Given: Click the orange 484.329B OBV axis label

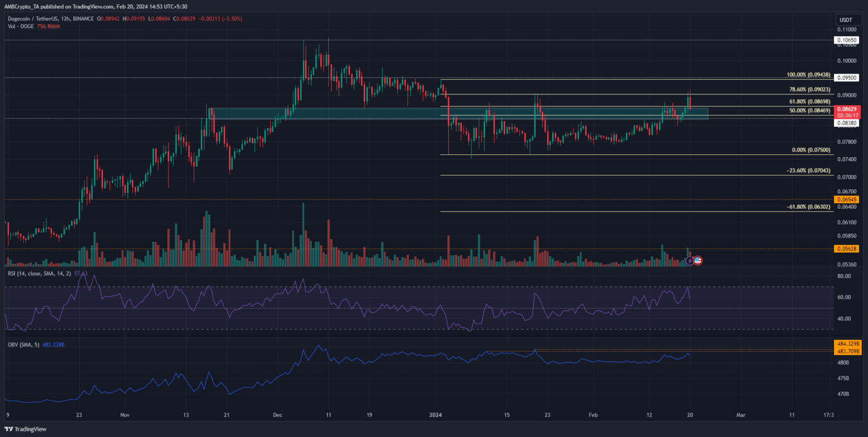Looking at the screenshot, I should 846,344.
